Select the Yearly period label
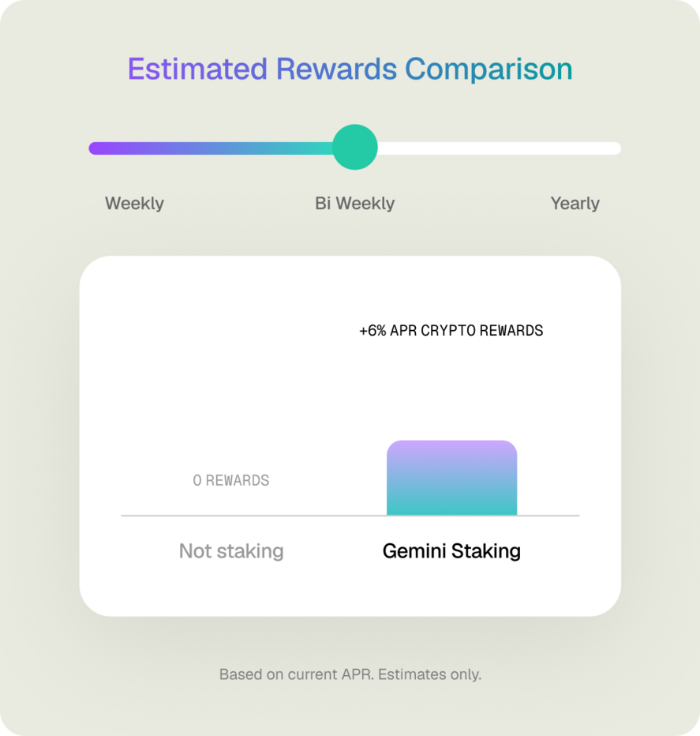Viewport: 700px width, 736px height. 575,204
